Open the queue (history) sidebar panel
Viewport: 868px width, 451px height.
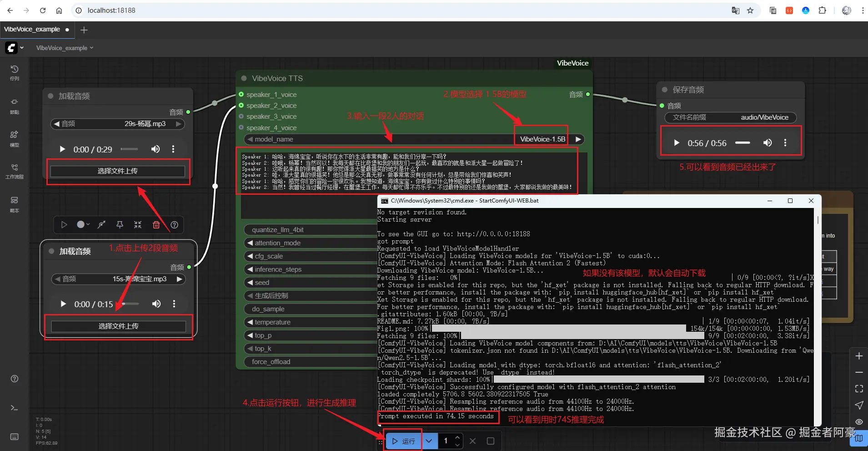(x=15, y=72)
